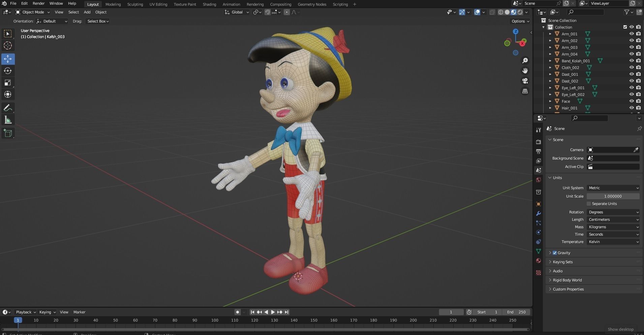Open the Tool properties tab
Screen dimensions: 644x335
(x=539, y=130)
